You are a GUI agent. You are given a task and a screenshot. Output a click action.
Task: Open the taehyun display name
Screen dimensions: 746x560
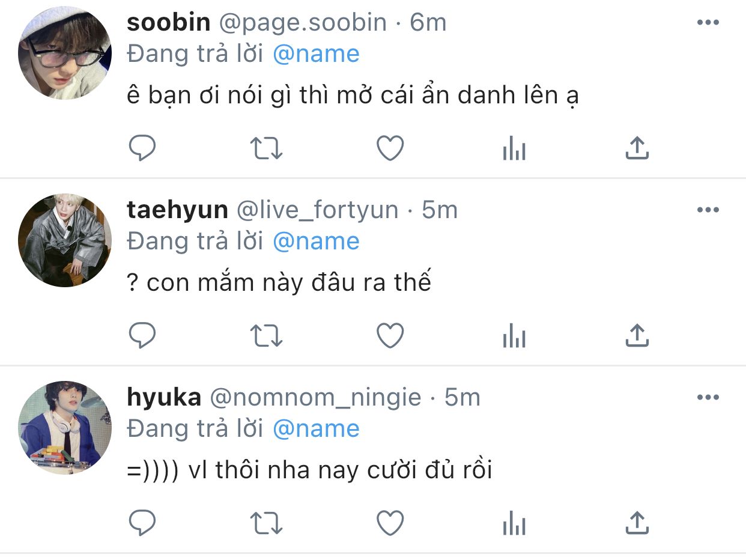178,210
